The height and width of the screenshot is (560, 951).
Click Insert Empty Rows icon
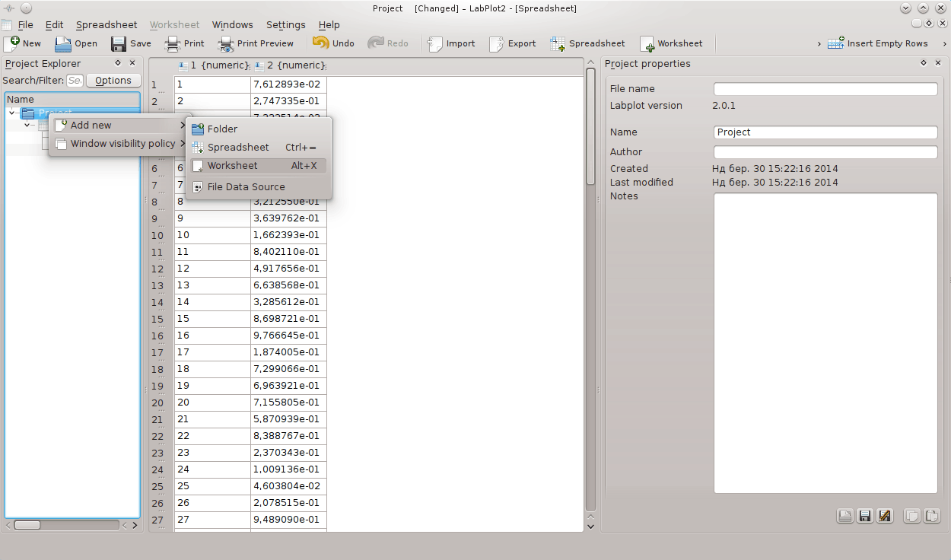pyautogui.click(x=836, y=43)
